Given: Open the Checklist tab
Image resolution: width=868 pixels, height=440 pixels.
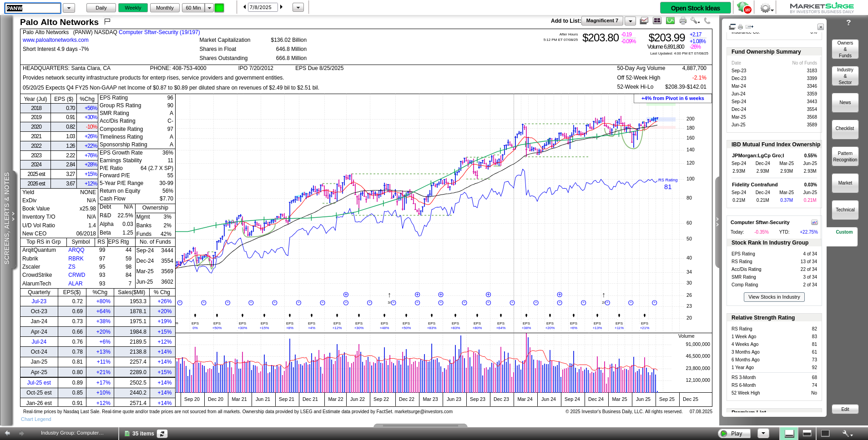Looking at the screenshot, I should pyautogui.click(x=845, y=129).
